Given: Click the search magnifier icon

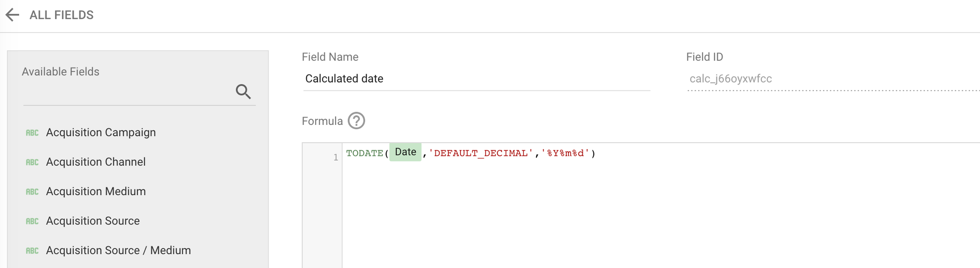Looking at the screenshot, I should 243,91.
